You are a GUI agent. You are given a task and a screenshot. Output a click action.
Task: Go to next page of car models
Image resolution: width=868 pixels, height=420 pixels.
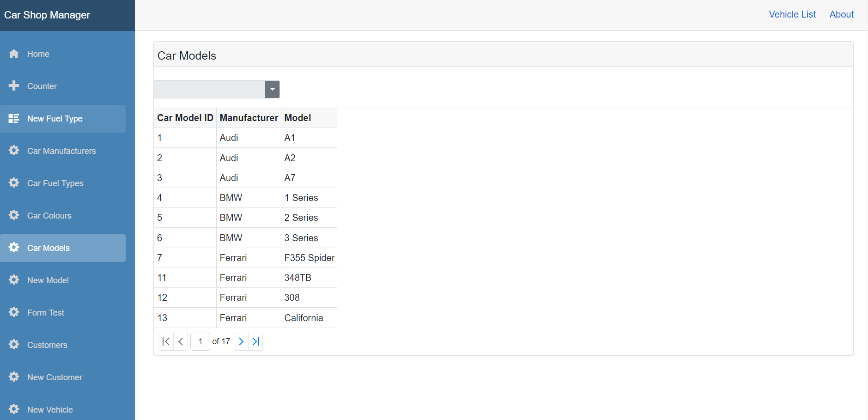(x=241, y=341)
